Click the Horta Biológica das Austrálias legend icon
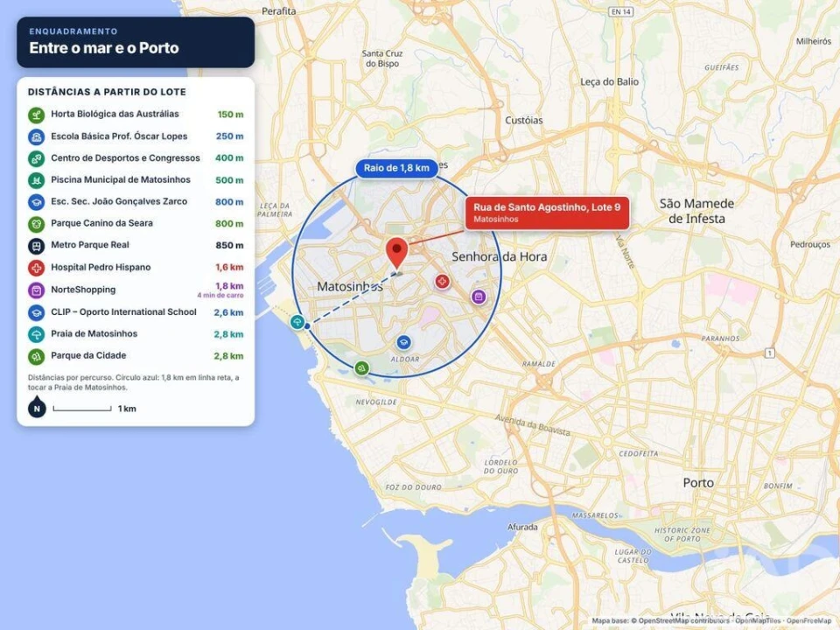 click(x=37, y=115)
